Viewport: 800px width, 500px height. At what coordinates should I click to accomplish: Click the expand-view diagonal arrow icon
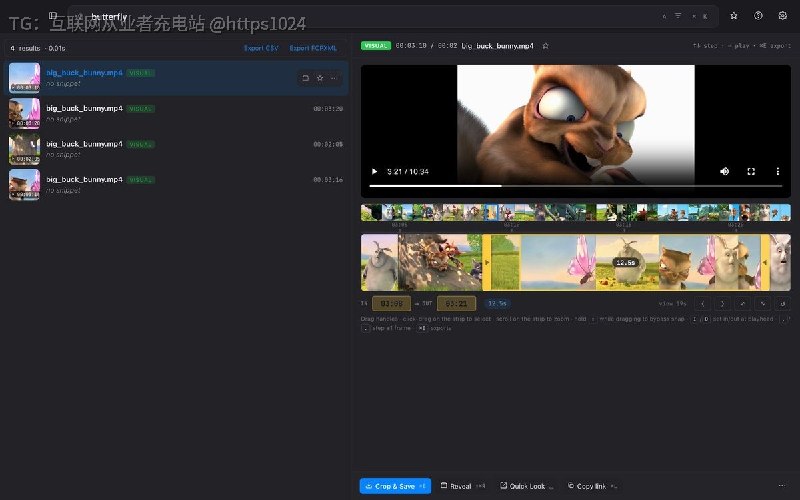(x=742, y=304)
